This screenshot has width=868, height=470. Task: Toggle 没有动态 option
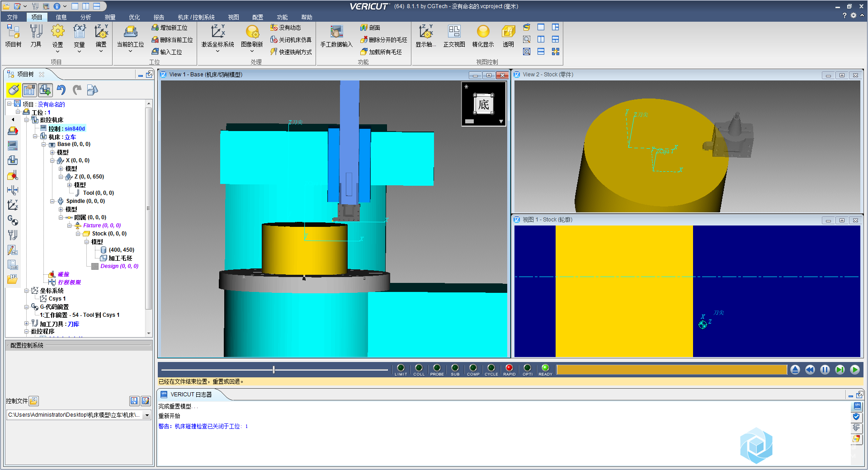pyautogui.click(x=285, y=28)
